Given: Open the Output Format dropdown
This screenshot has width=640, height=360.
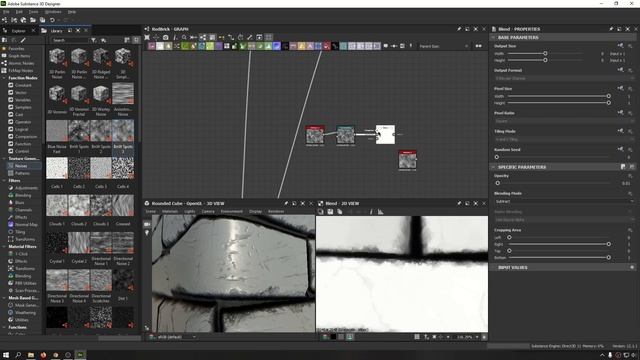Looking at the screenshot, I should tap(565, 78).
